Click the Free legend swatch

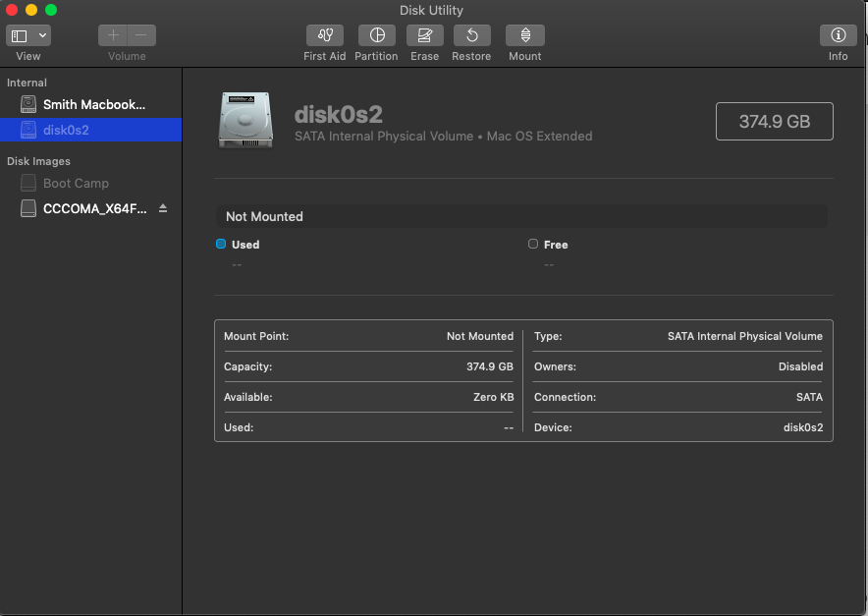tap(533, 245)
